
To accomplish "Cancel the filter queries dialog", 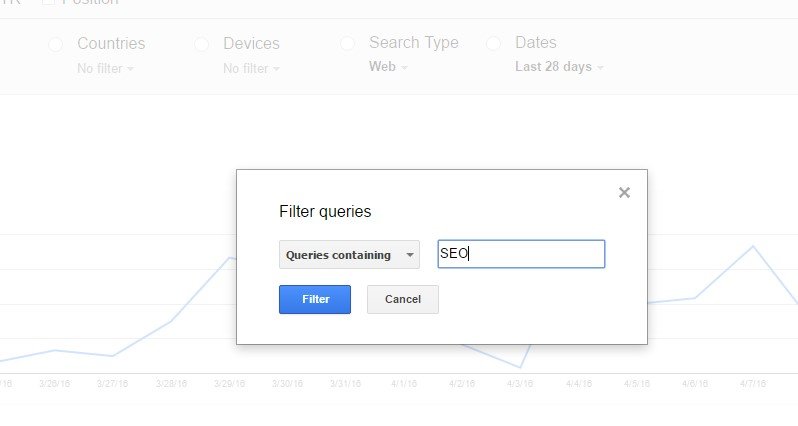I will 403,299.
